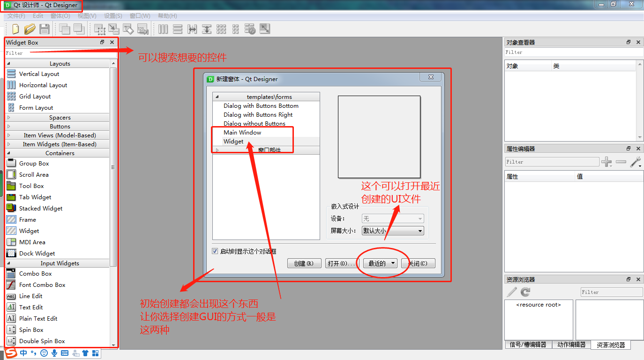Click the Filter field in 属性编辑器

(x=552, y=162)
